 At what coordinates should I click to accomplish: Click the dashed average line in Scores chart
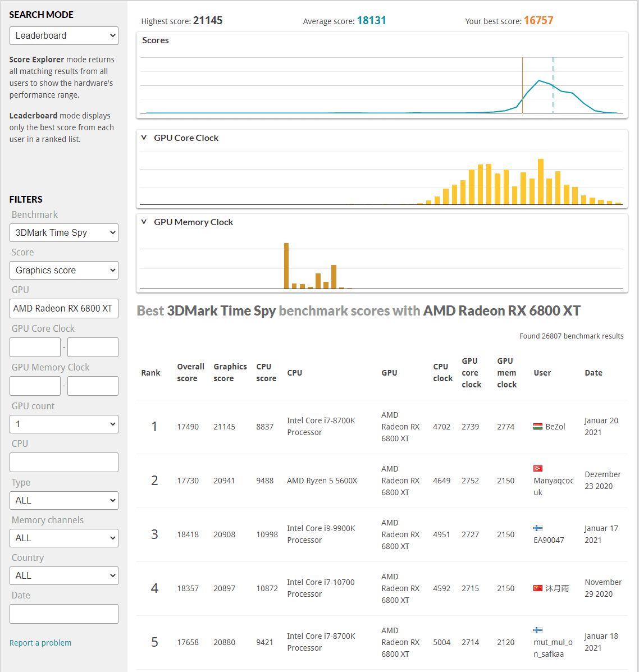tap(553, 85)
